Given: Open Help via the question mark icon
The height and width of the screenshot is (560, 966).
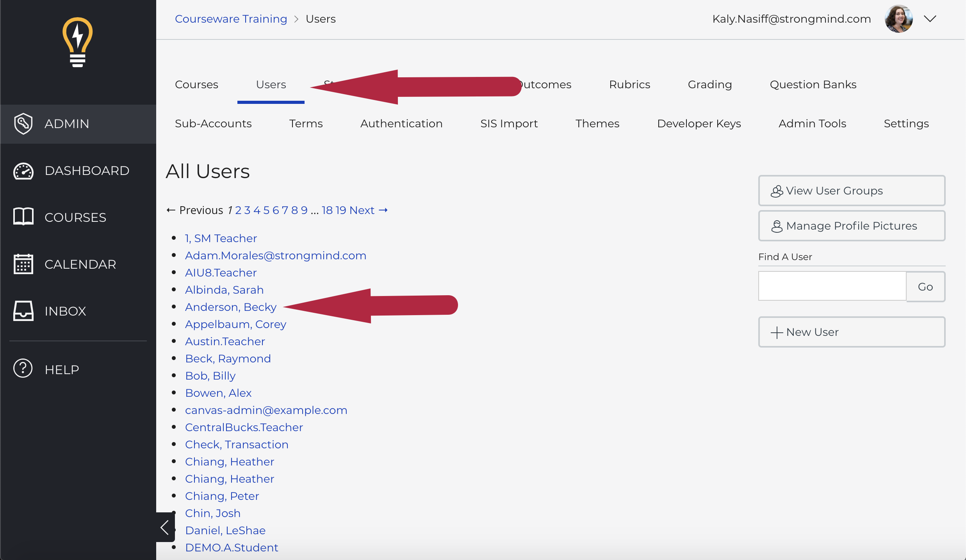Looking at the screenshot, I should coord(23,369).
